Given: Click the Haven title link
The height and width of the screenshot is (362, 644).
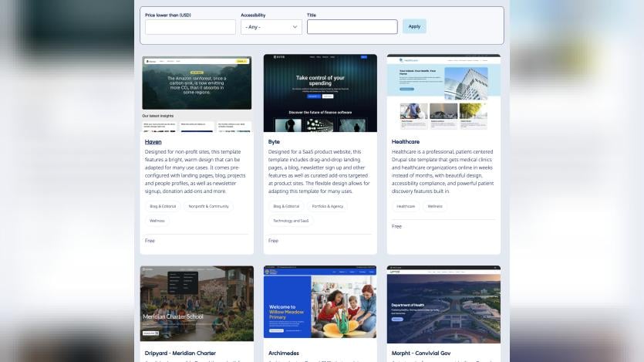Looking at the screenshot, I should pyautogui.click(x=153, y=142).
